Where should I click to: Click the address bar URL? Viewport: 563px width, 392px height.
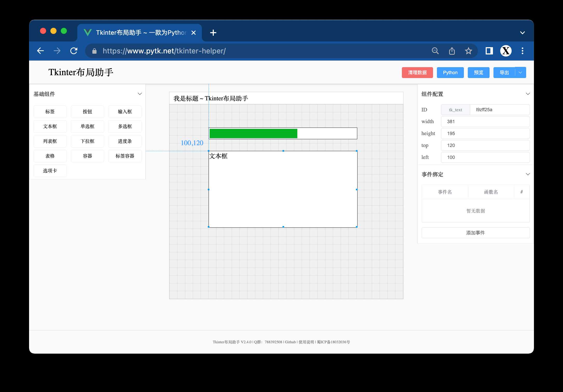[x=164, y=51]
